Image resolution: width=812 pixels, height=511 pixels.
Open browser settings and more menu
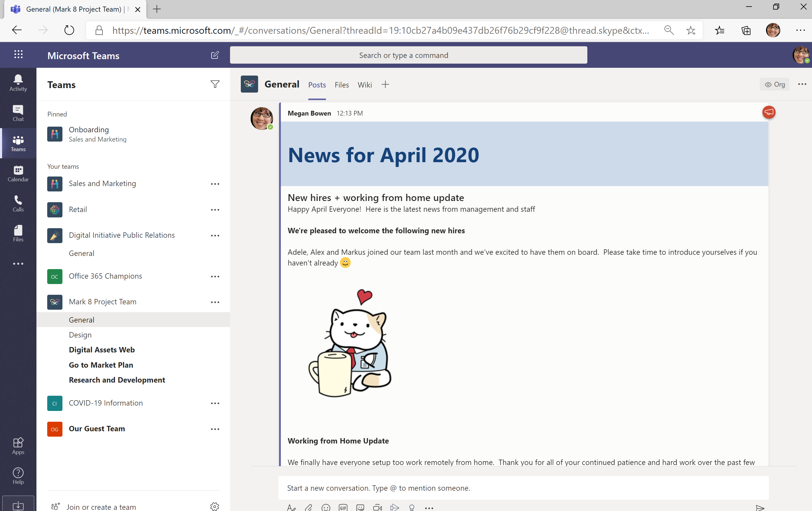[x=800, y=30]
